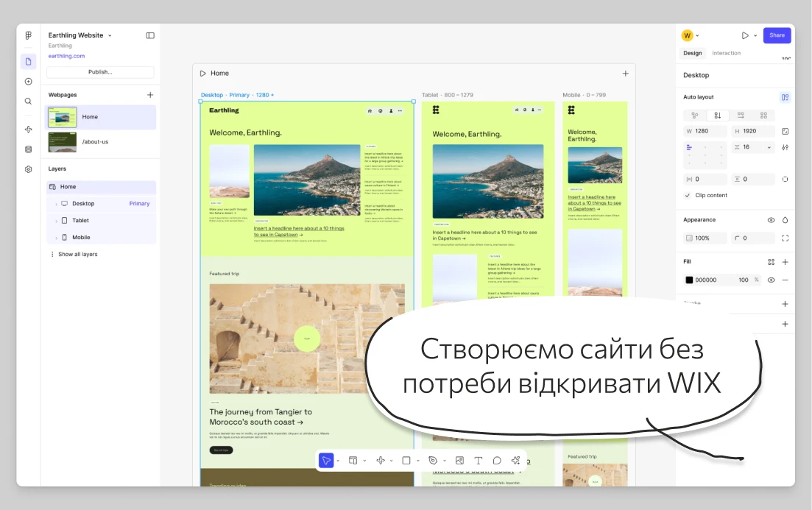The height and width of the screenshot is (510, 812).
Task: Open the Components icon in left rail
Action: pos(29,130)
